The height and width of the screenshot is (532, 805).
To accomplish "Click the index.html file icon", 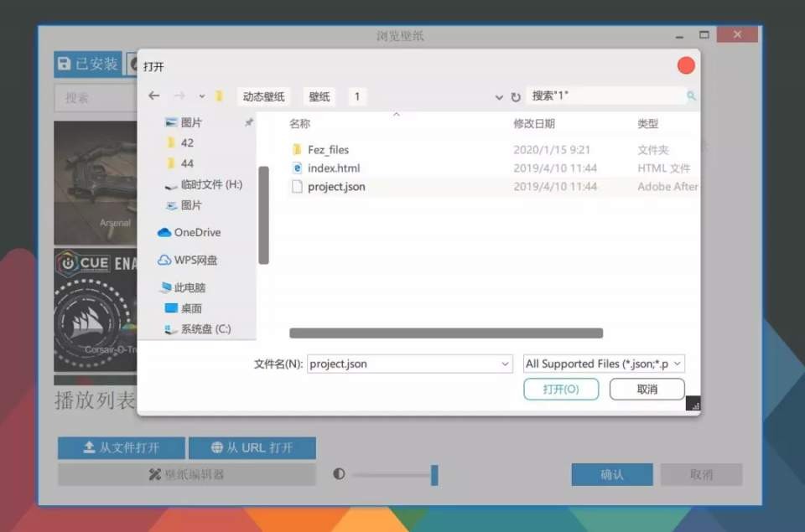I will 296,168.
